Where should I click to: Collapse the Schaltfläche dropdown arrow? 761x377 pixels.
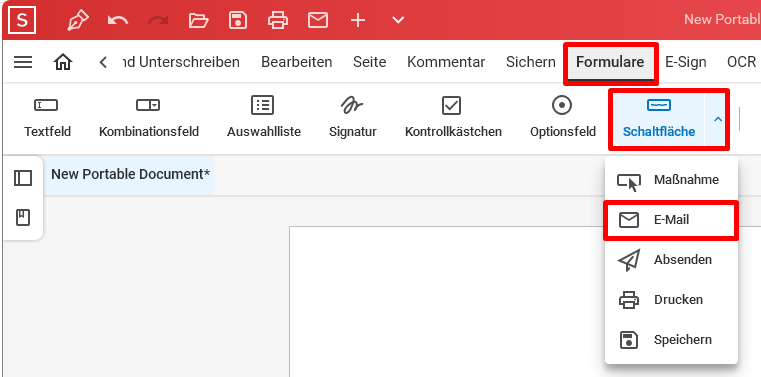718,119
